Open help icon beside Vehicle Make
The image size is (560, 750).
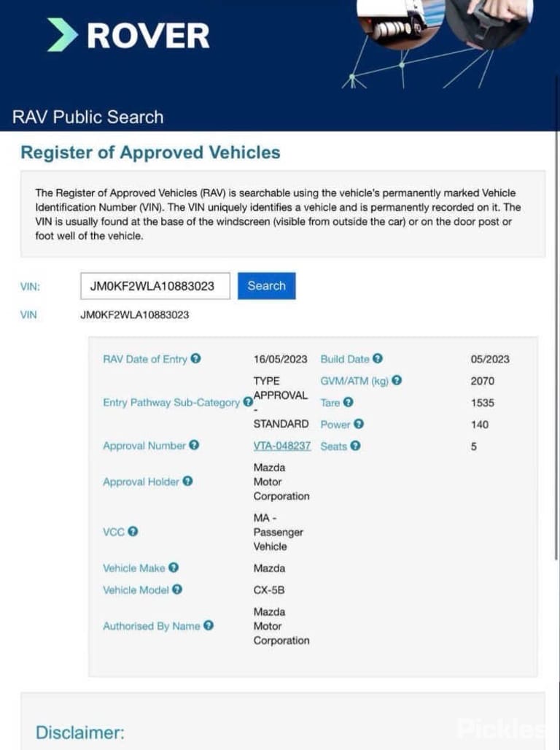click(174, 568)
